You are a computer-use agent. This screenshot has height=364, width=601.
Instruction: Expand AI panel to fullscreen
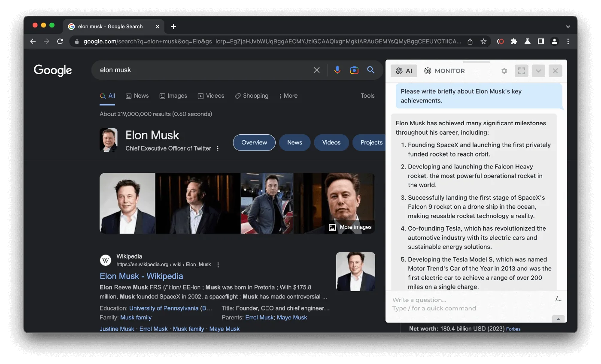click(x=522, y=71)
